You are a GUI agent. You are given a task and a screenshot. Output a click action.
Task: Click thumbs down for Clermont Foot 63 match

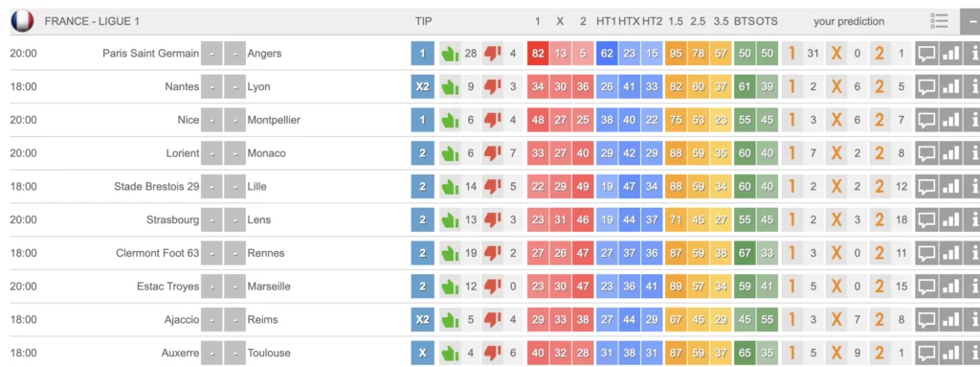(x=493, y=253)
